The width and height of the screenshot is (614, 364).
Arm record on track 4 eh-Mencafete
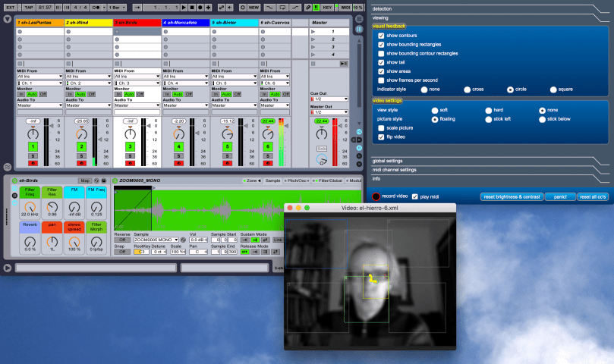178,162
